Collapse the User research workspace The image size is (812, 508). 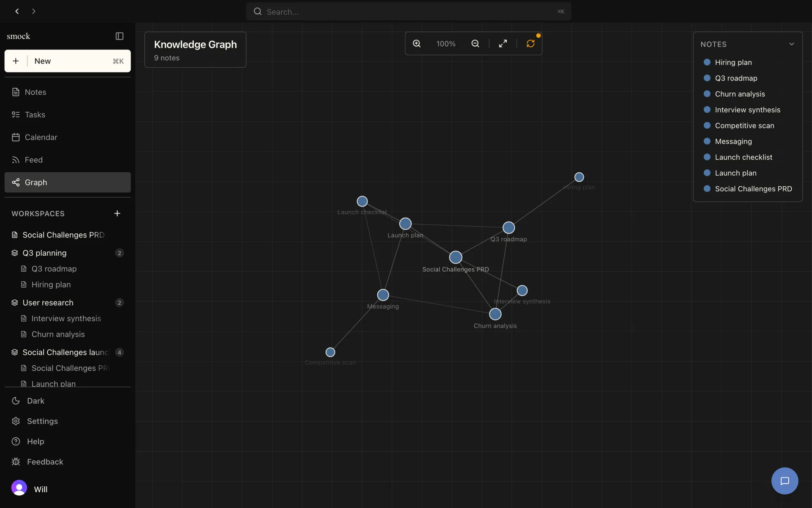coord(15,303)
